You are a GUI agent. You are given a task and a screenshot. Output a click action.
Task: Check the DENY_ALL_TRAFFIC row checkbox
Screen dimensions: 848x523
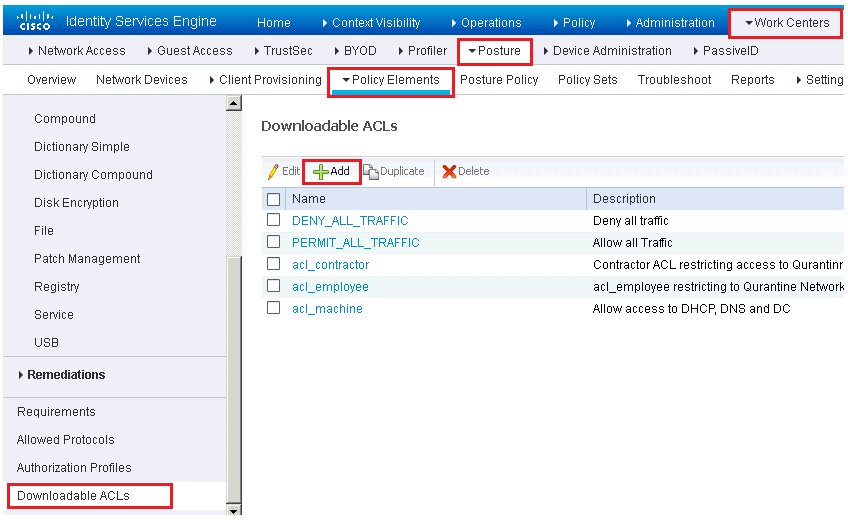coord(274,220)
